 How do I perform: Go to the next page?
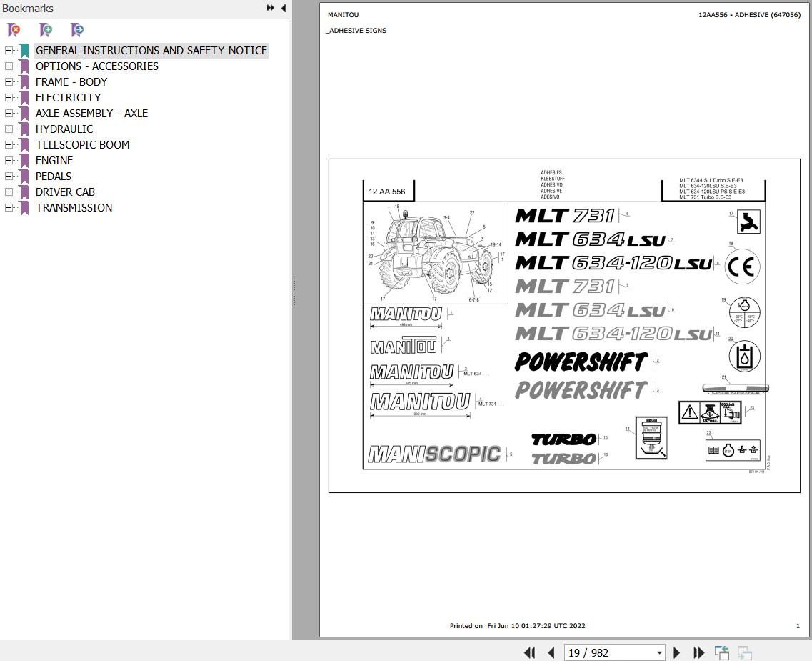click(676, 652)
